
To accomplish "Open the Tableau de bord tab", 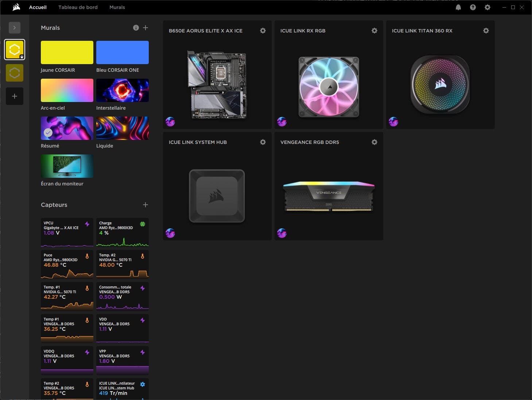I will click(x=78, y=7).
